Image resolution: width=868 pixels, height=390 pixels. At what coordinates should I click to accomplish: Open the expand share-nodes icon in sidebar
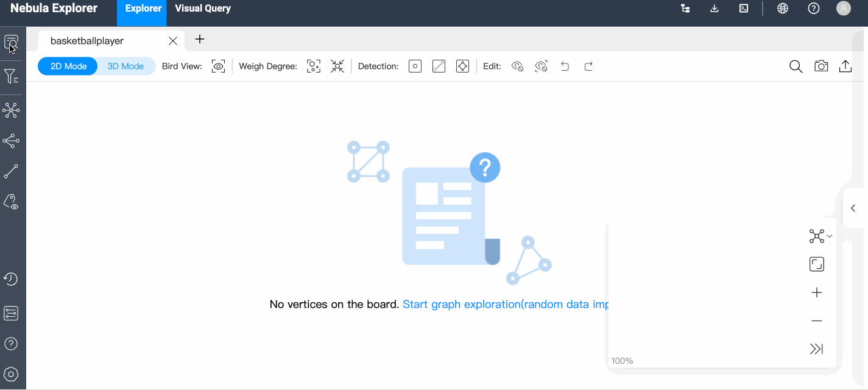click(11, 141)
